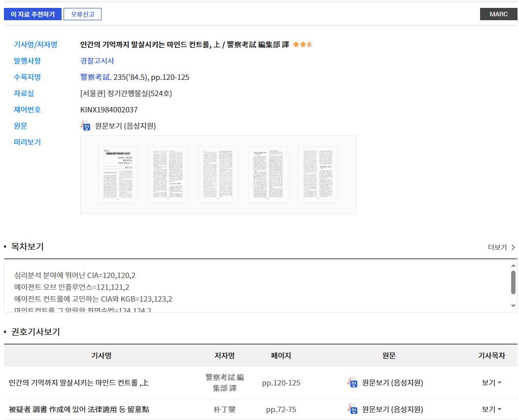Click the 기사명 column header

tap(101, 355)
